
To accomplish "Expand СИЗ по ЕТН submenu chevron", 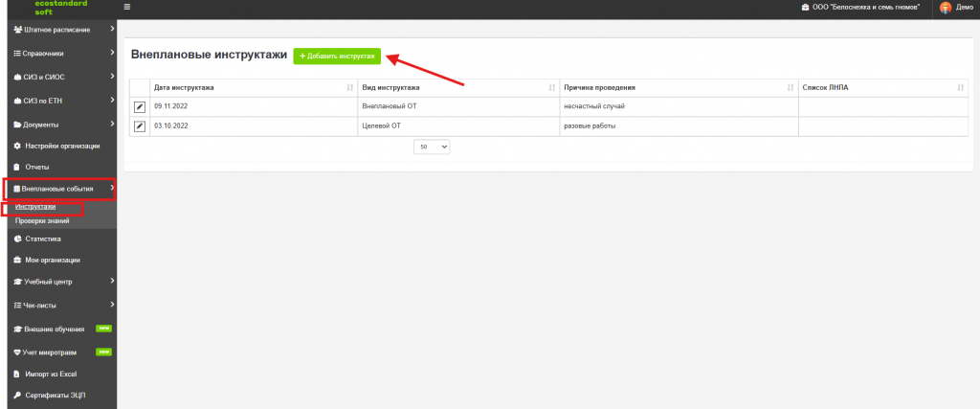I will [x=111, y=100].
